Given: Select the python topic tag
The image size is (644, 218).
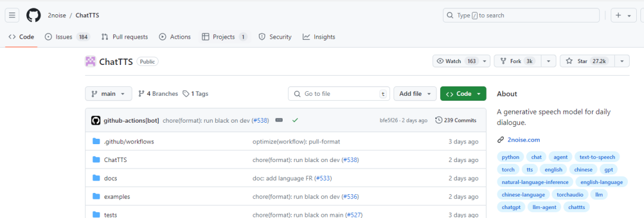Looking at the screenshot, I should pyautogui.click(x=510, y=157).
